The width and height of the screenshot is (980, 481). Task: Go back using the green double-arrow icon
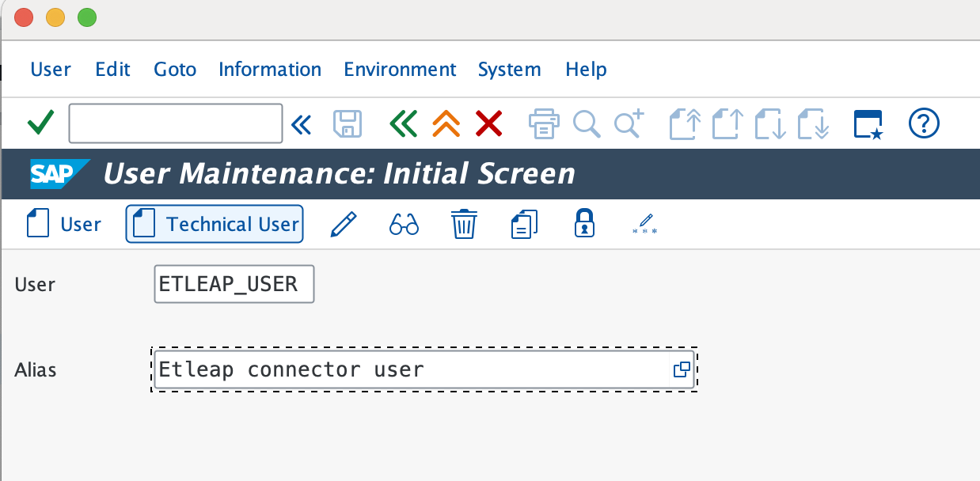[404, 123]
